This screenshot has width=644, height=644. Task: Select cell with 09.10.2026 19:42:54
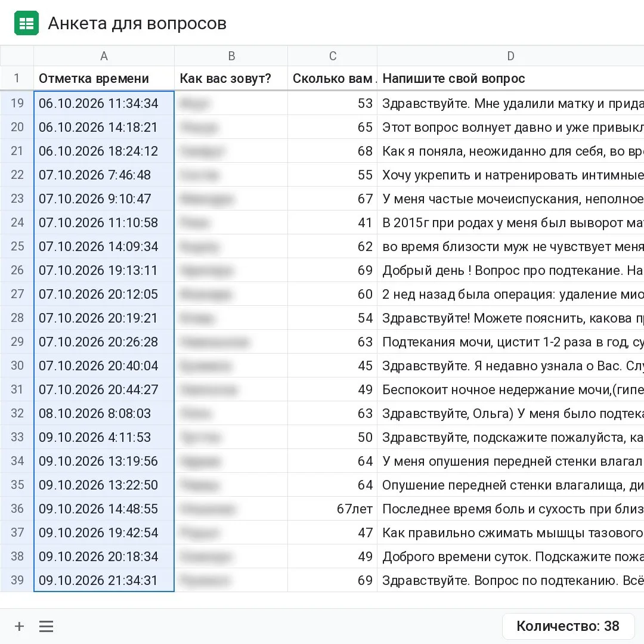(x=104, y=532)
